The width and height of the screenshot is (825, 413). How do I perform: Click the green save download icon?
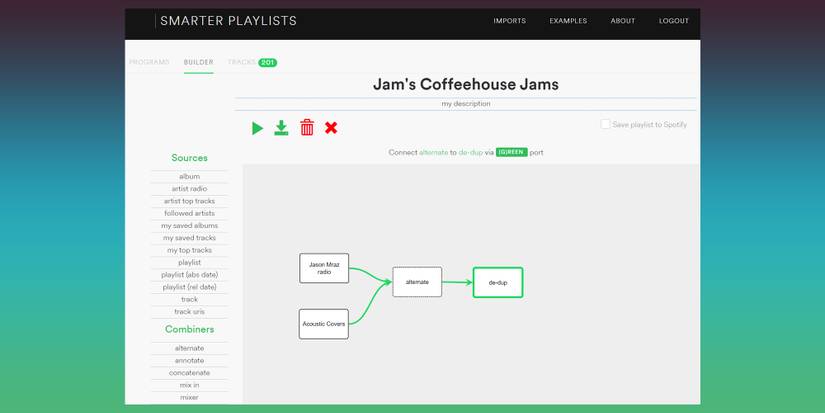pyautogui.click(x=281, y=128)
